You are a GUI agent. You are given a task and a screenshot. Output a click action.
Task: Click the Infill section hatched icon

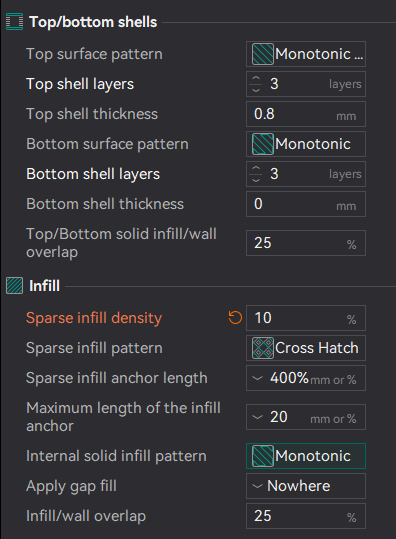(14, 286)
